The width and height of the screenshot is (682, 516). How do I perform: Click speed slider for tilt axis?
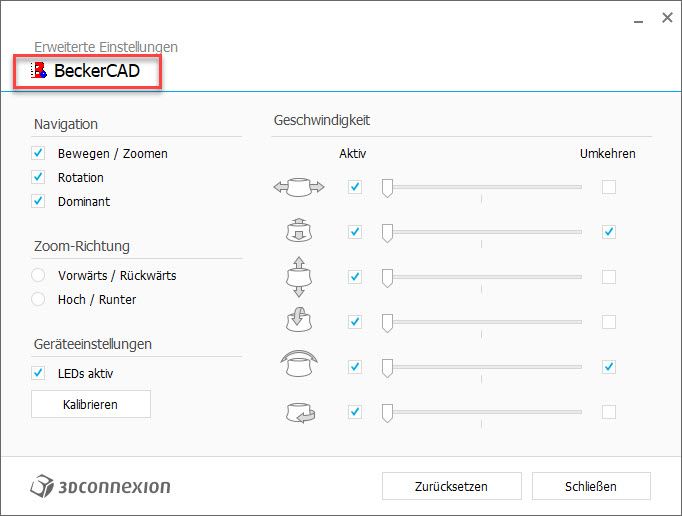(482, 322)
